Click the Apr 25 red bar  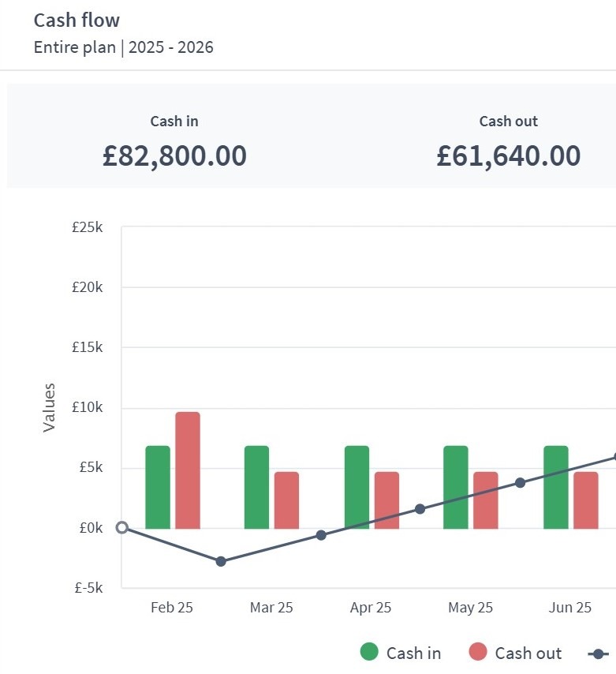coord(386,500)
